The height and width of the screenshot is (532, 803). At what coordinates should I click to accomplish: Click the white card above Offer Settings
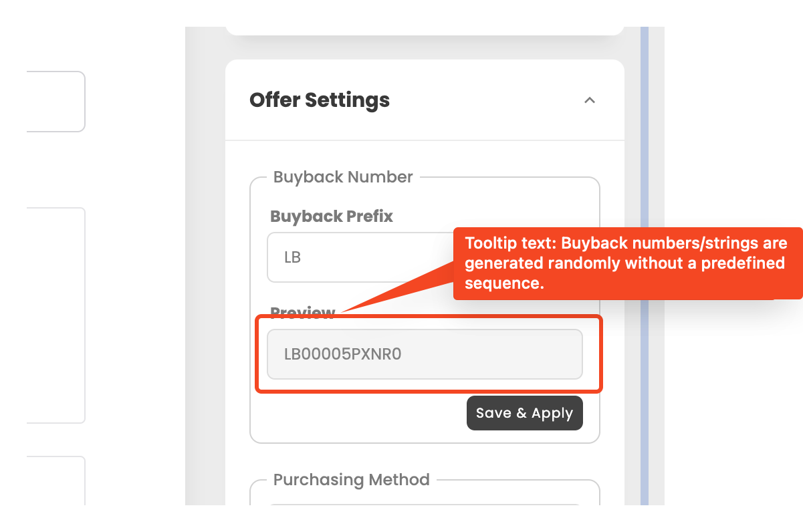425,31
